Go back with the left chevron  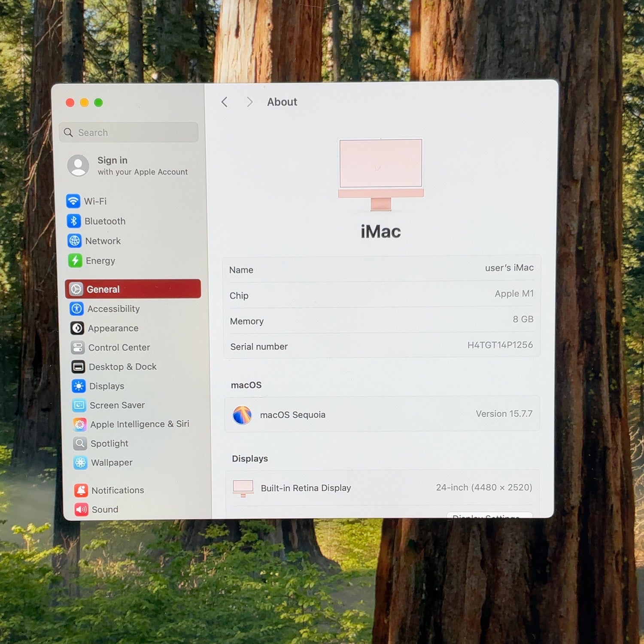tap(224, 102)
